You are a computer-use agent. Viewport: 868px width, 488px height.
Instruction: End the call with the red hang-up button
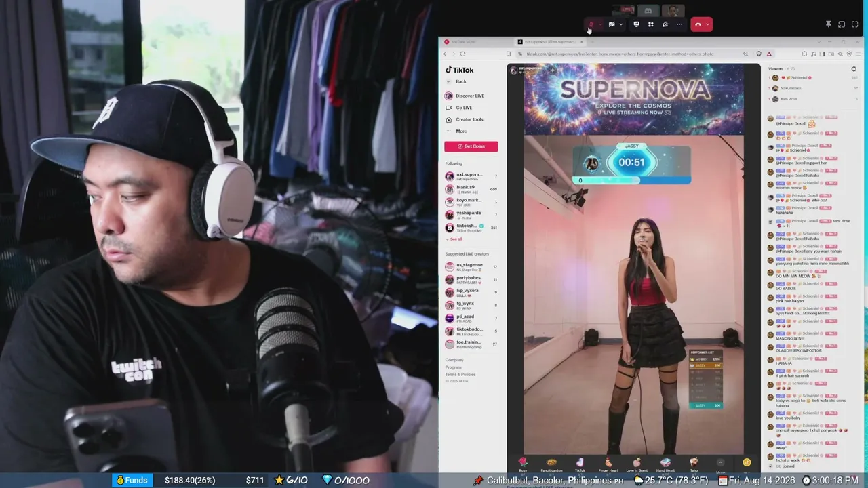[698, 24]
